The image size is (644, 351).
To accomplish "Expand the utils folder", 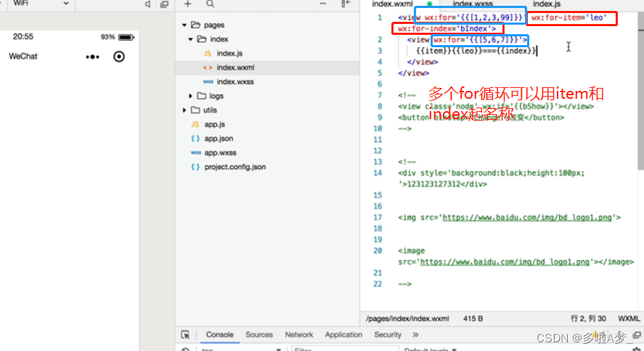I will (184, 110).
